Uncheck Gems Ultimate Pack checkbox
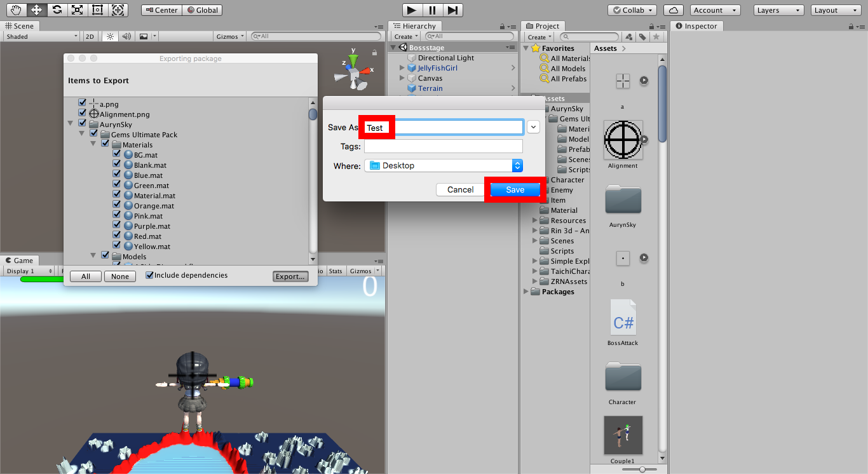The height and width of the screenshot is (474, 868). [93, 133]
